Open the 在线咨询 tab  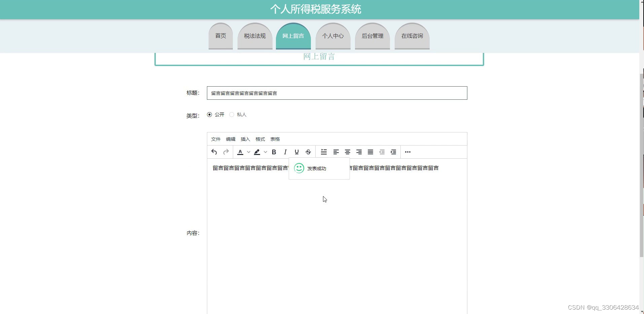coord(412,36)
